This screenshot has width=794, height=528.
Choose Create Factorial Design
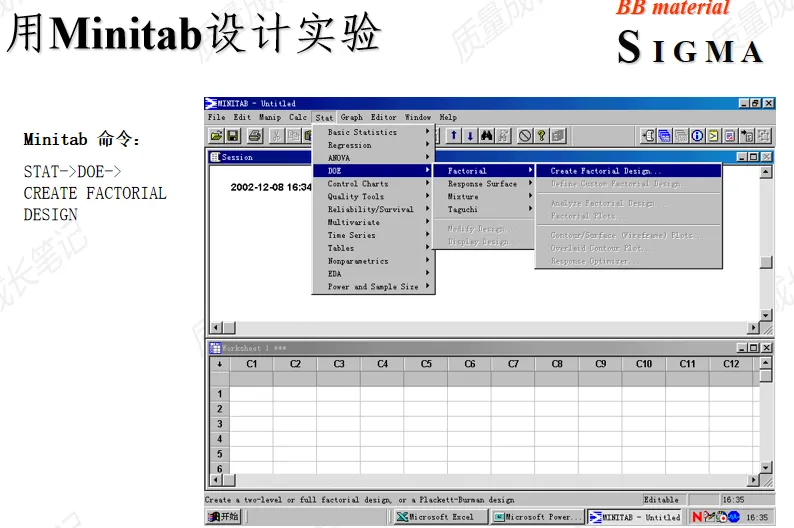(x=628, y=171)
